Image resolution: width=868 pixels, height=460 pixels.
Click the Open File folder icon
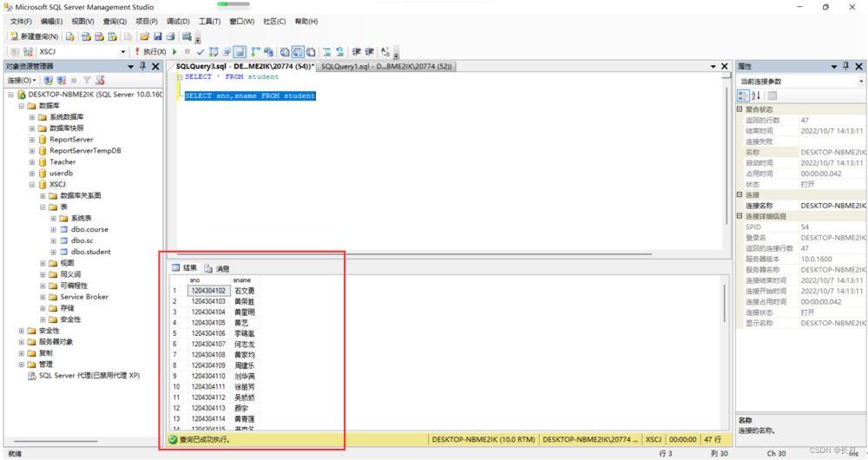(x=144, y=36)
